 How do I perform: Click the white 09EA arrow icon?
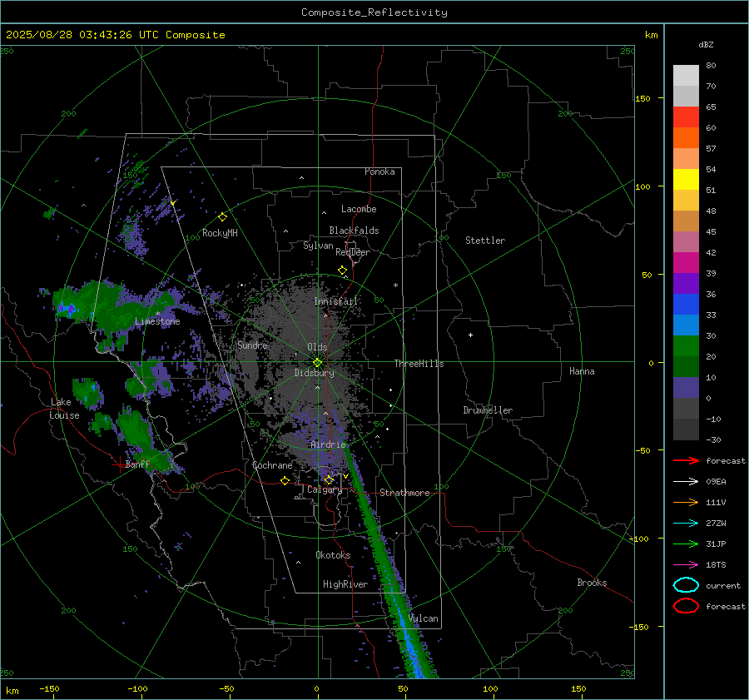coord(686,482)
